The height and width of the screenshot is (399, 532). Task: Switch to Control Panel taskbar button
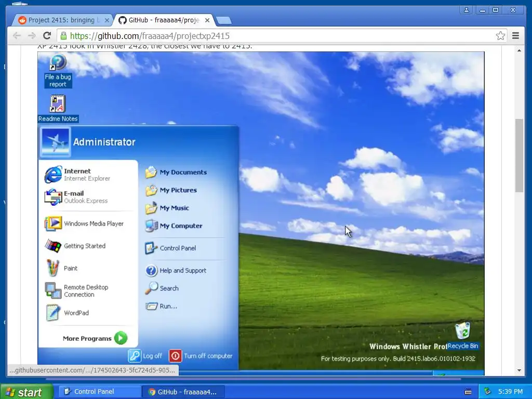point(100,392)
